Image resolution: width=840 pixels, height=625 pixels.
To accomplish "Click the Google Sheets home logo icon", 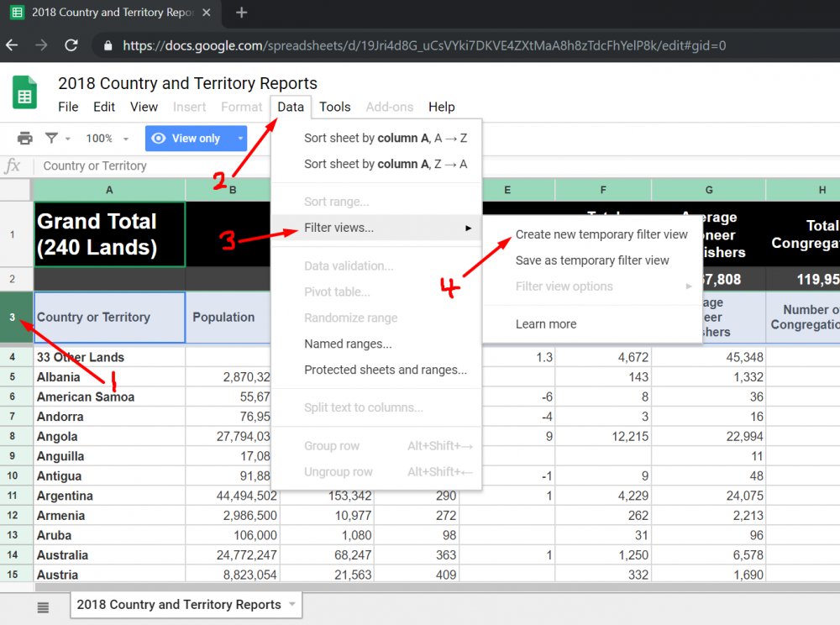I will coord(24,92).
